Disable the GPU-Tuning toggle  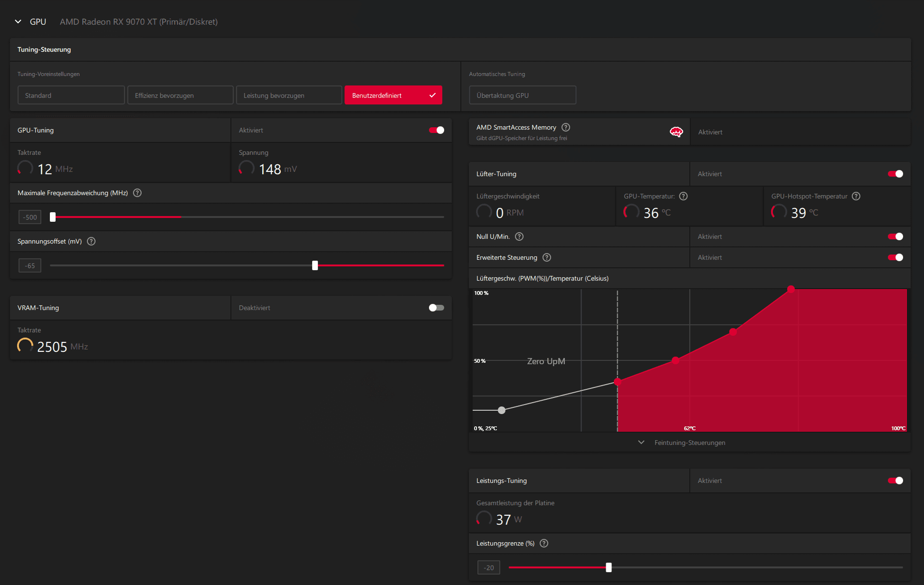coord(436,130)
